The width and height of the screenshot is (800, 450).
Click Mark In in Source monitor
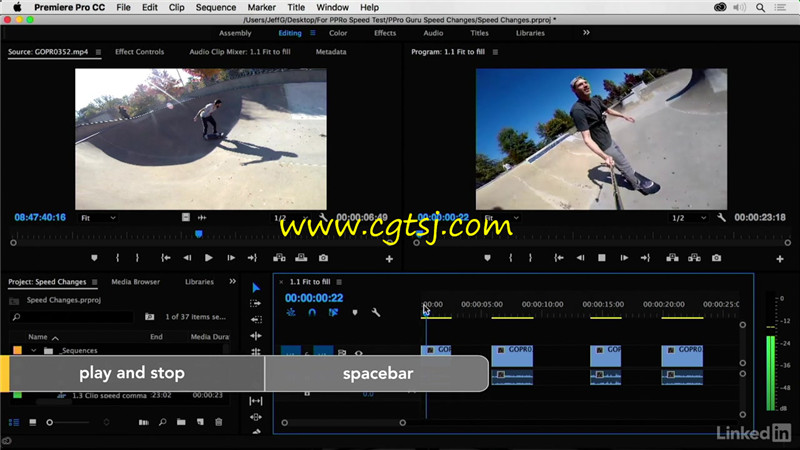click(118, 258)
